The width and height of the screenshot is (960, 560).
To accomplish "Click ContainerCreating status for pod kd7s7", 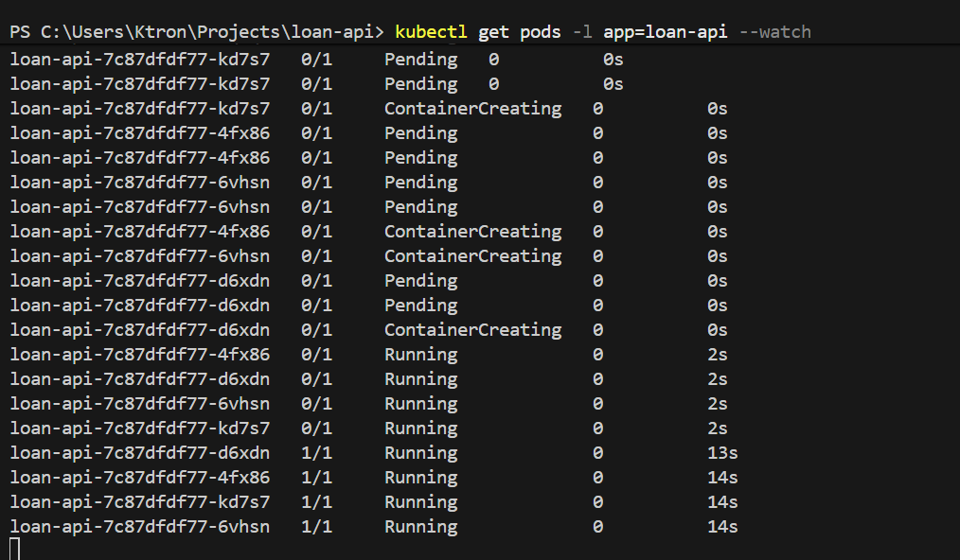I will 472,109.
